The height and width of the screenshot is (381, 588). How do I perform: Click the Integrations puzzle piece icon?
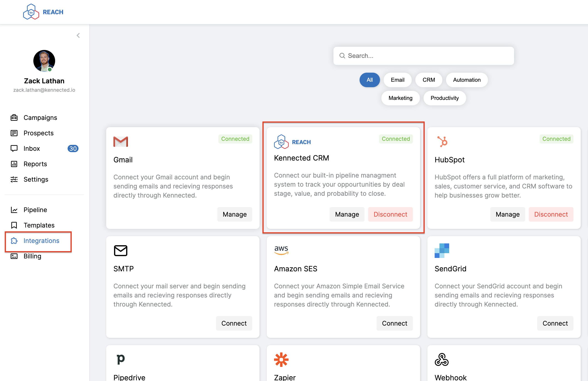pyautogui.click(x=14, y=241)
